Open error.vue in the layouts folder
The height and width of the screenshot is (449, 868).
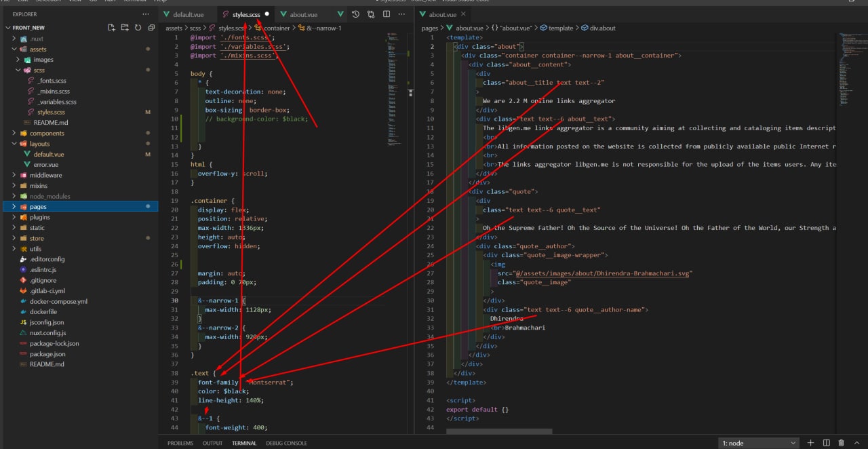tap(46, 165)
